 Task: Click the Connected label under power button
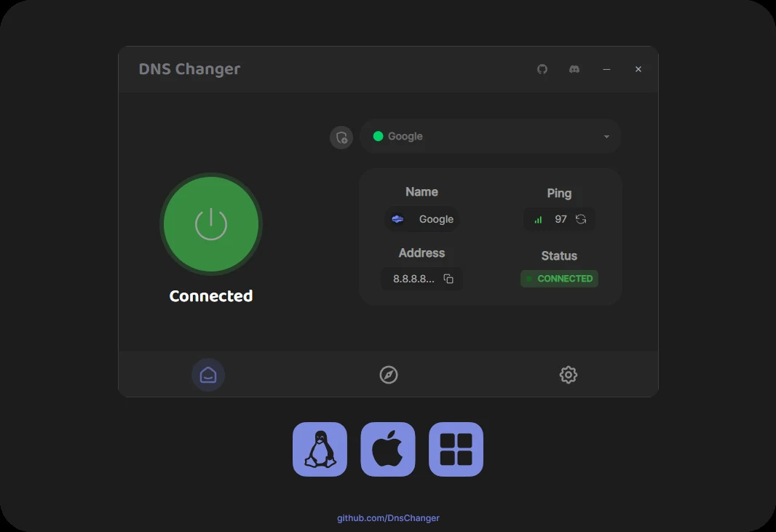click(x=211, y=296)
